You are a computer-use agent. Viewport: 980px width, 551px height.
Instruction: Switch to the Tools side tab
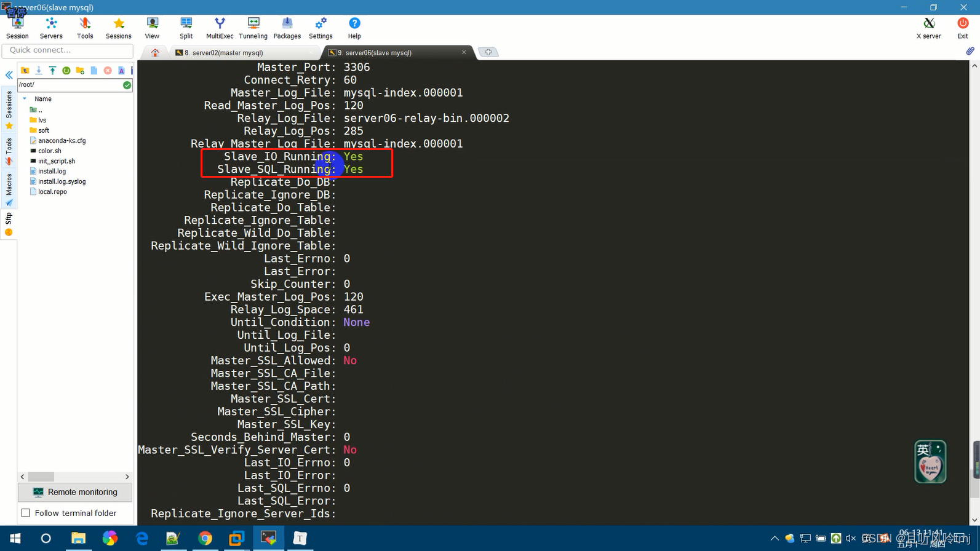pyautogui.click(x=9, y=151)
